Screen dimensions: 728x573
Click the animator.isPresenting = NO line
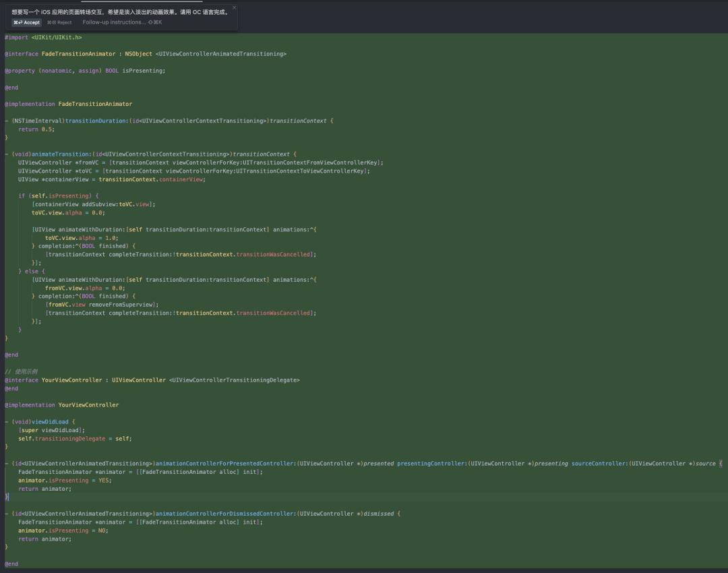(63, 531)
